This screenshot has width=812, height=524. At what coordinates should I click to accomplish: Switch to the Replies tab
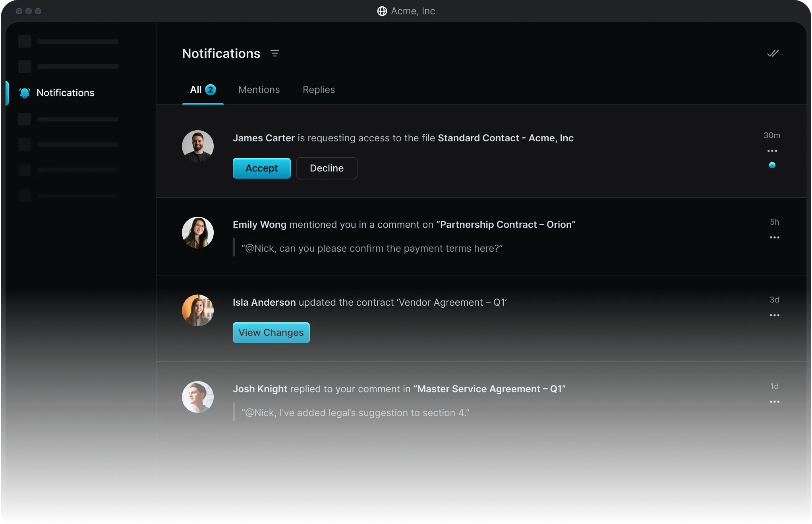[319, 90]
